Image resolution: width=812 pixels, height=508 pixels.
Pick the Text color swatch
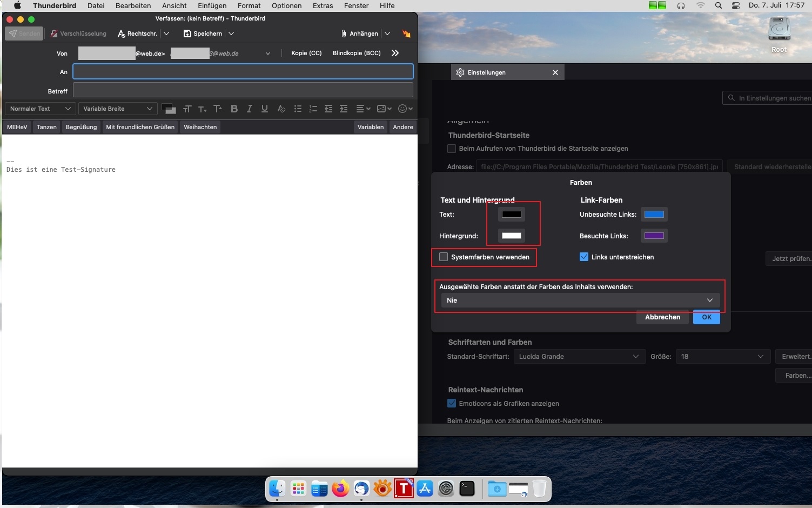coord(512,214)
